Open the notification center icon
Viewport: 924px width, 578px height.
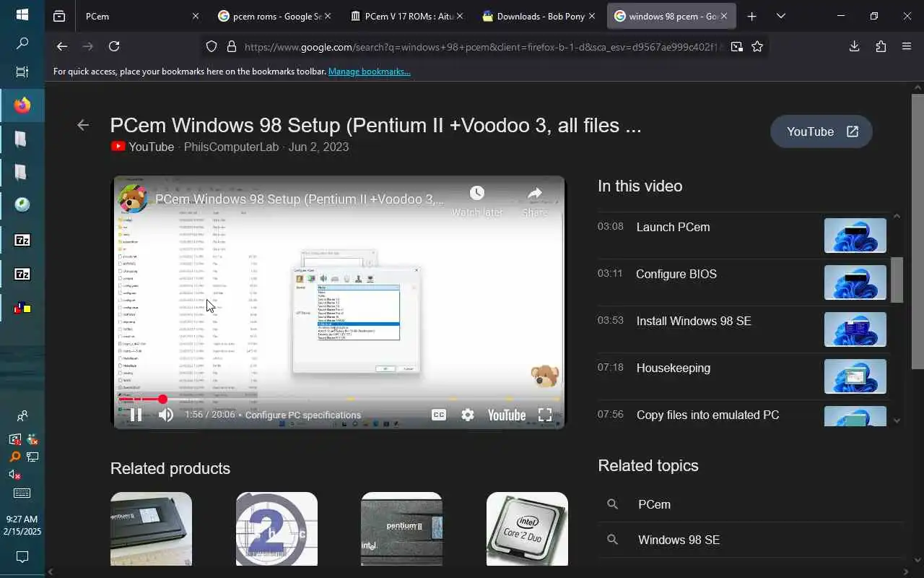[22, 557]
